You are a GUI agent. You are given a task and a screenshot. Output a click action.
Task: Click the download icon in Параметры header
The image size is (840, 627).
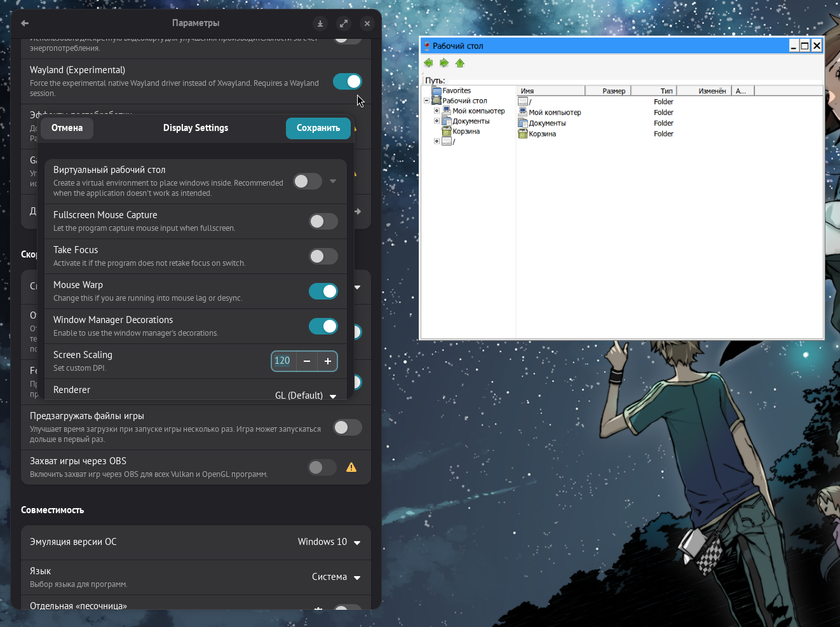320,24
